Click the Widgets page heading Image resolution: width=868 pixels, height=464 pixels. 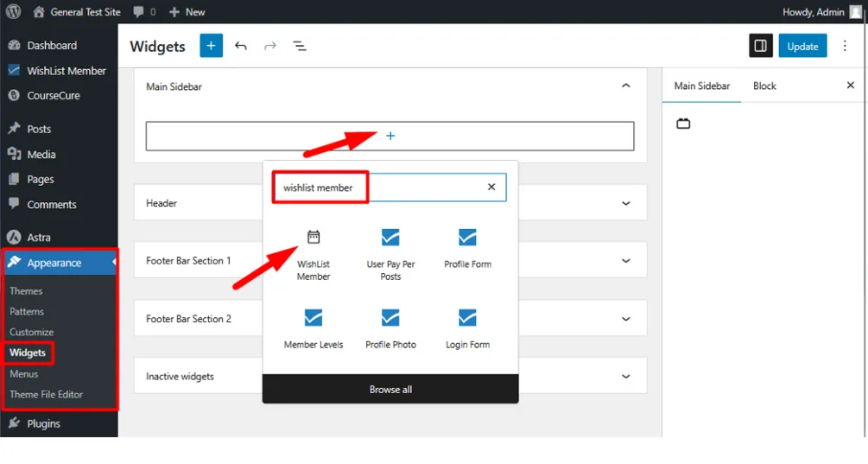[x=157, y=46]
